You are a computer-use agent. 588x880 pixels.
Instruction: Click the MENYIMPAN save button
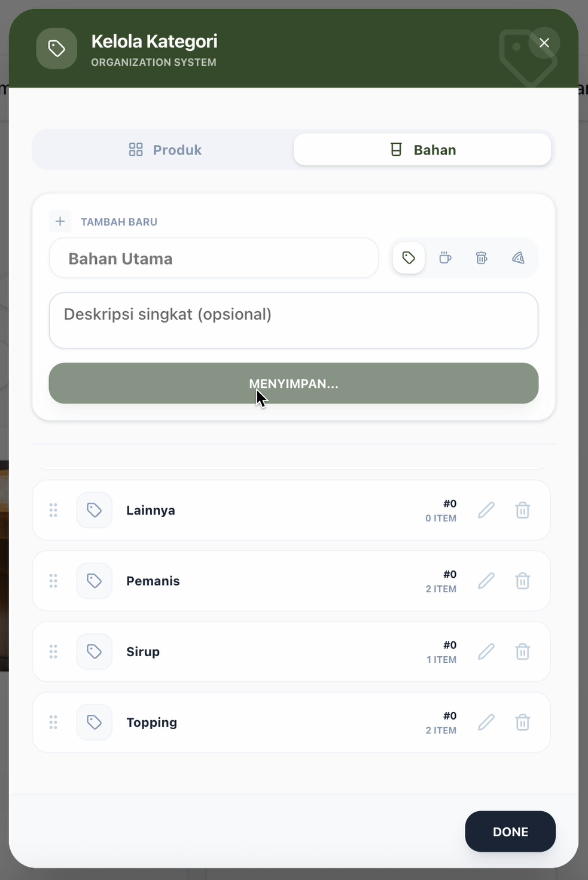tap(293, 384)
